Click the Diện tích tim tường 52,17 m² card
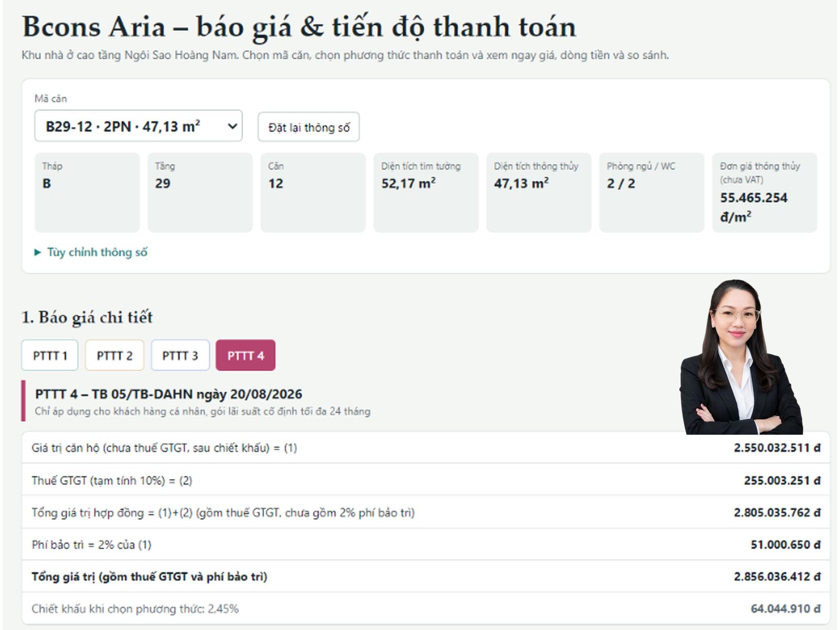This screenshot has height=630, width=840. tap(426, 193)
